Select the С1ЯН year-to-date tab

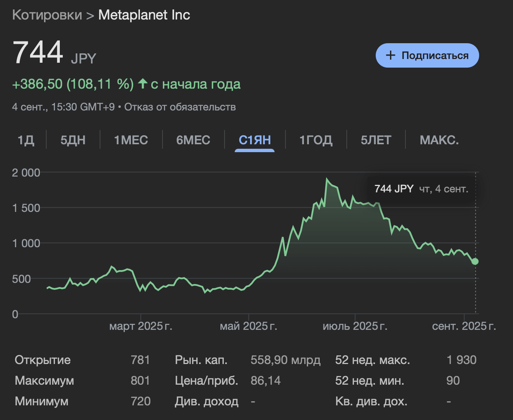[255, 140]
